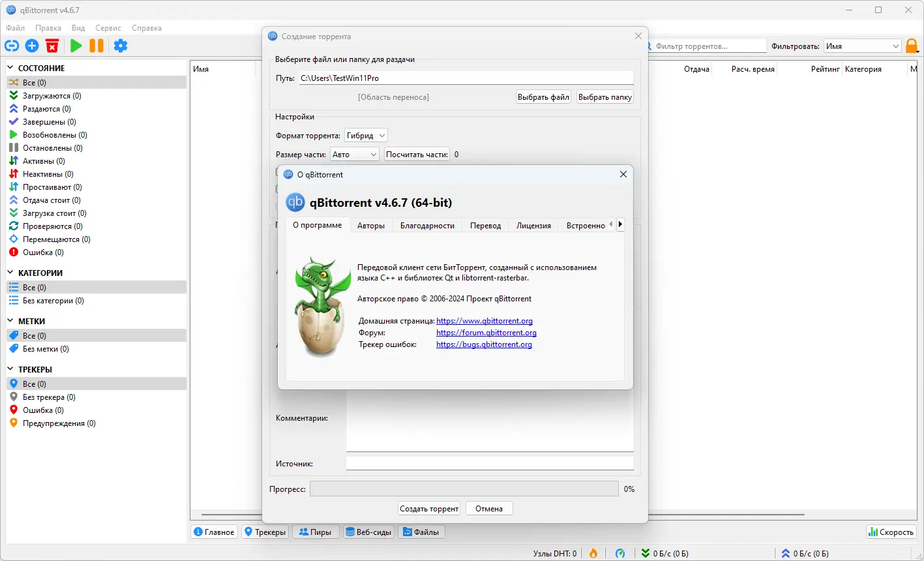924x561 pixels.
Task: Click the add torrent link toolbar icon
Action: tap(12, 46)
